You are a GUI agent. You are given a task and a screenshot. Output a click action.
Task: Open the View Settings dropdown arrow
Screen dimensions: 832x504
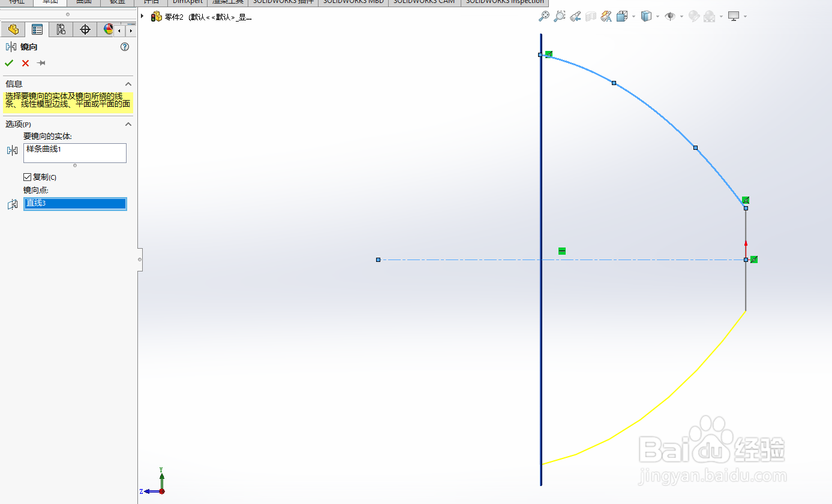pos(746,17)
